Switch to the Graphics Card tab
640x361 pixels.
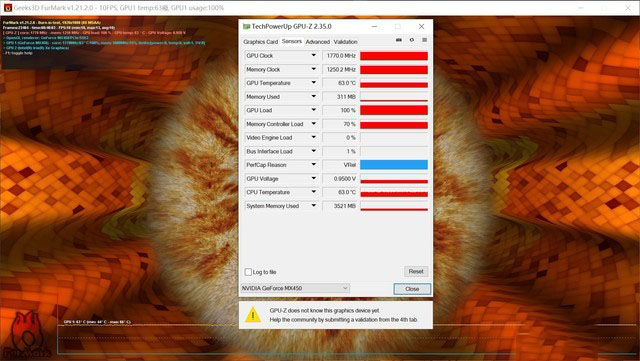pyautogui.click(x=260, y=42)
